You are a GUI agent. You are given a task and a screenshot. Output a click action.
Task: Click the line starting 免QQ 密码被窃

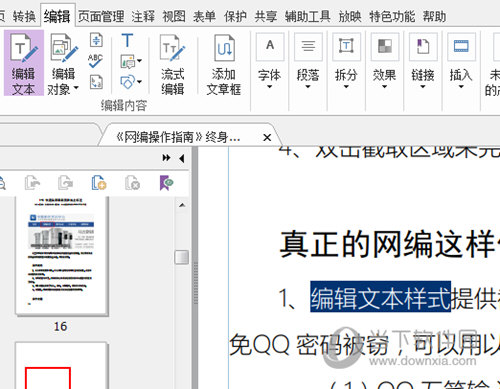coord(364,344)
